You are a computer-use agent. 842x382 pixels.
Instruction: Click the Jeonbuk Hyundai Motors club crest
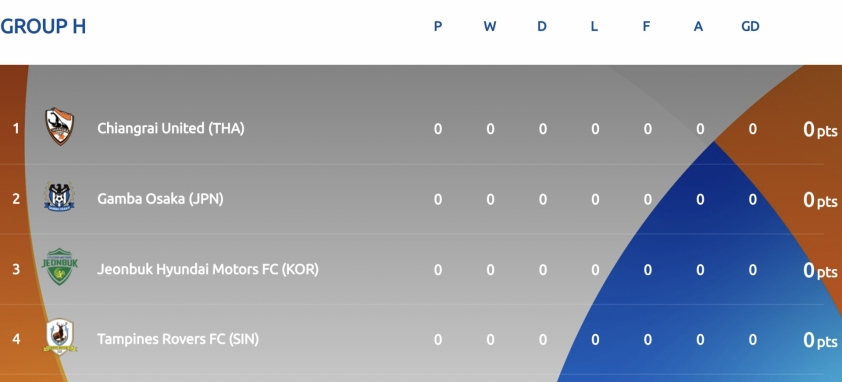tap(60, 266)
